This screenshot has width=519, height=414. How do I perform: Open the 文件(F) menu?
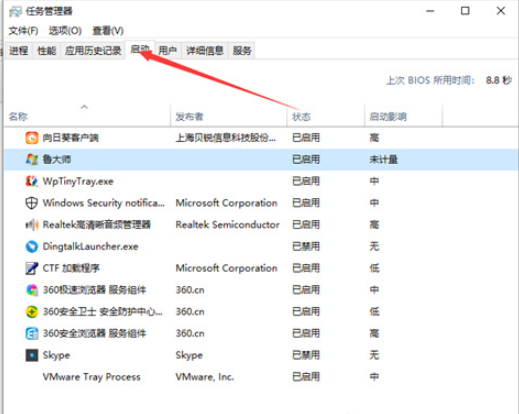(x=23, y=31)
